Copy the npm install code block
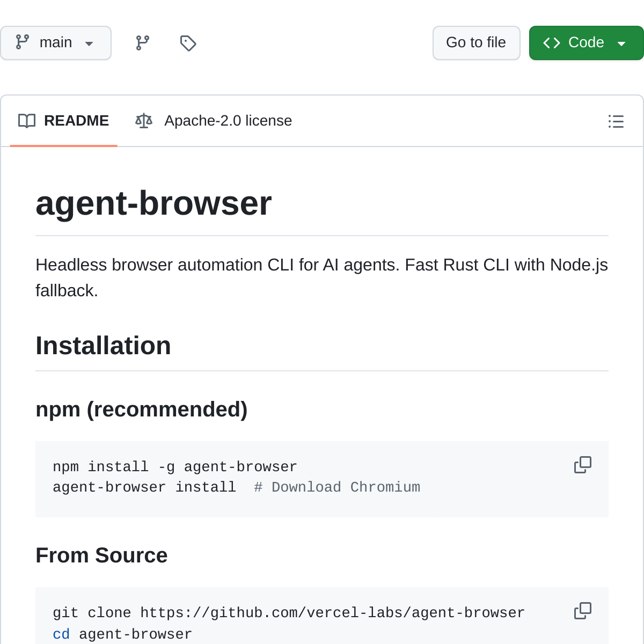The width and height of the screenshot is (644, 644). point(582,465)
